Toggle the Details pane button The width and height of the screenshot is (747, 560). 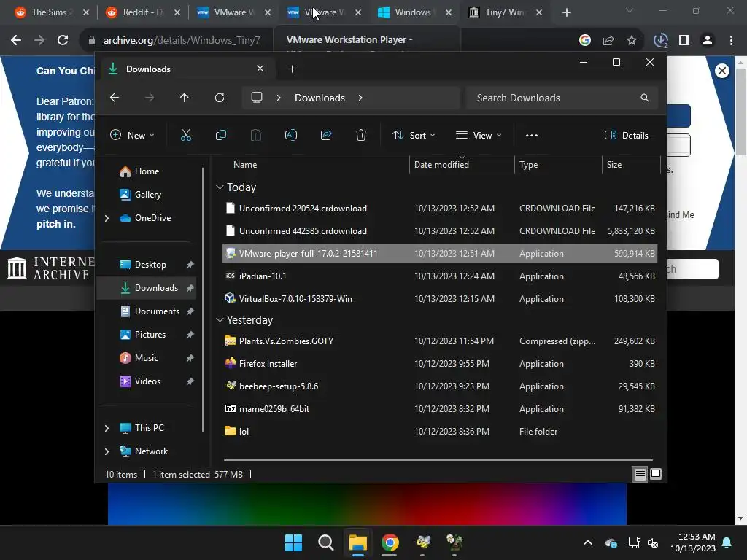coord(626,135)
